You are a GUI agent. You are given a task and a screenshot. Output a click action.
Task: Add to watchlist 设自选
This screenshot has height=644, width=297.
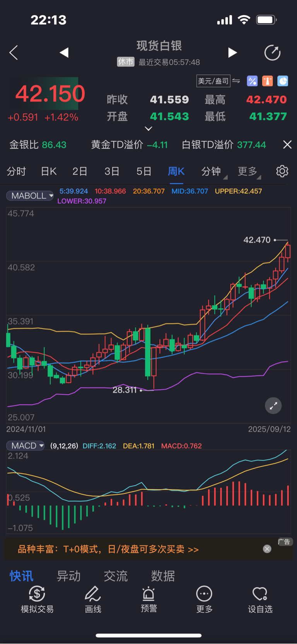(260, 600)
